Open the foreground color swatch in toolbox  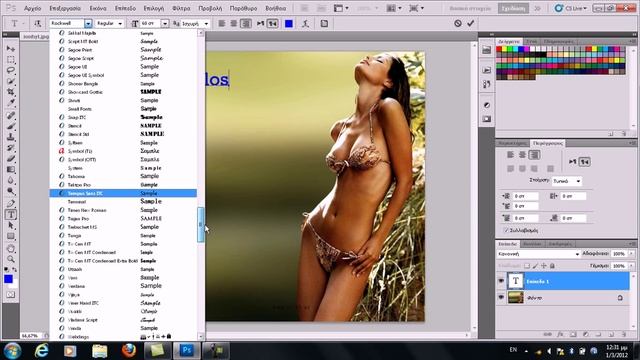[x=8, y=279]
